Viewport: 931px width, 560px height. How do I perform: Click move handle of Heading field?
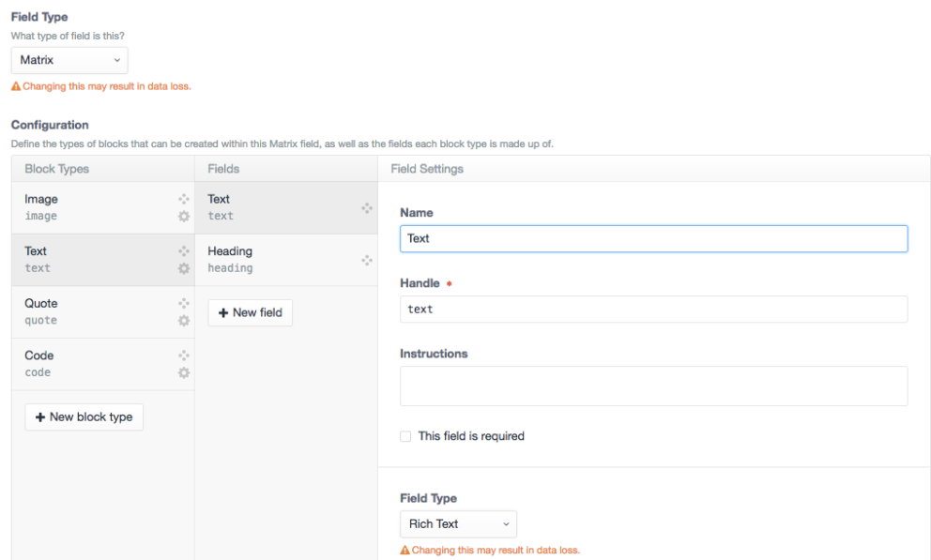click(x=367, y=261)
